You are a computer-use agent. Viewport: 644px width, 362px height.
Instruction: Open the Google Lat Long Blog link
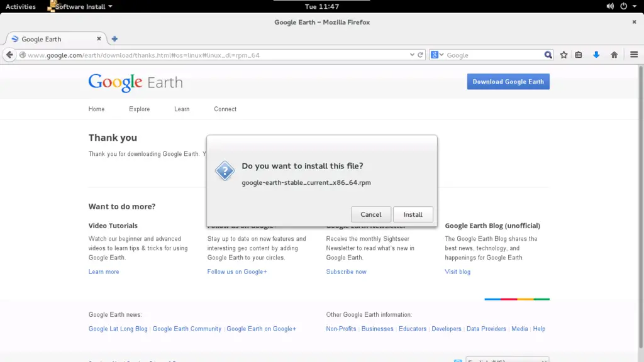click(x=118, y=329)
